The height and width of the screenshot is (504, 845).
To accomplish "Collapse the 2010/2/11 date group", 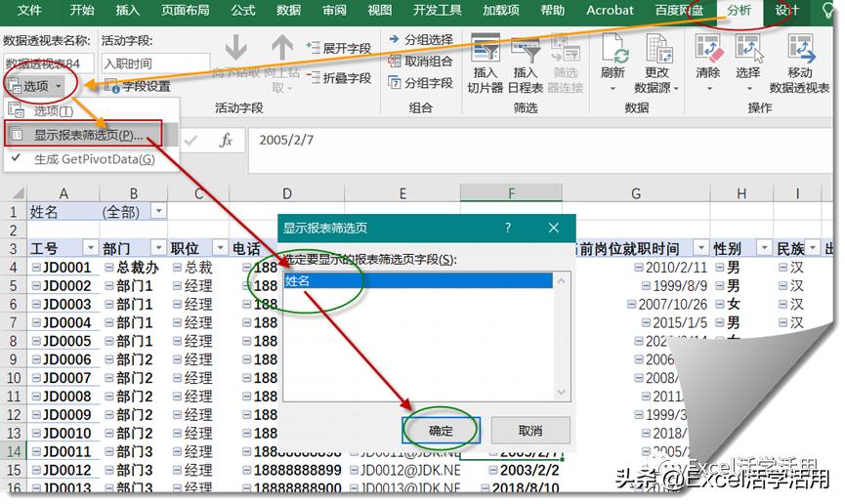I will pyautogui.click(x=639, y=268).
